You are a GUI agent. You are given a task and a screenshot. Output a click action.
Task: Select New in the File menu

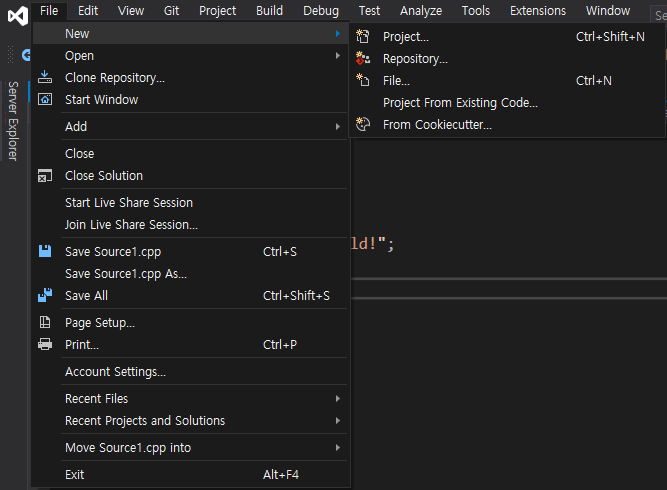[191, 33]
